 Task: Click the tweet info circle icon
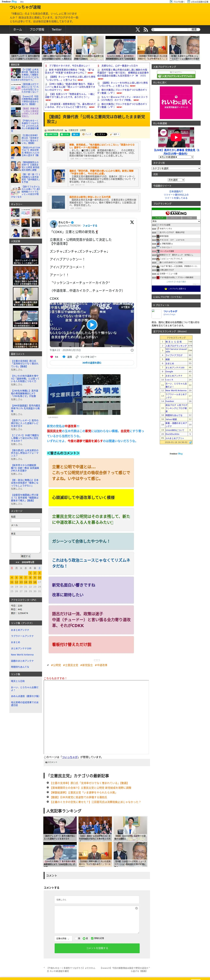click(132, 350)
